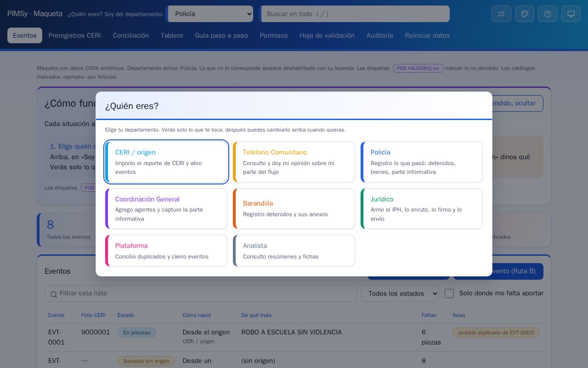Select the Policía department card

[x=422, y=162]
